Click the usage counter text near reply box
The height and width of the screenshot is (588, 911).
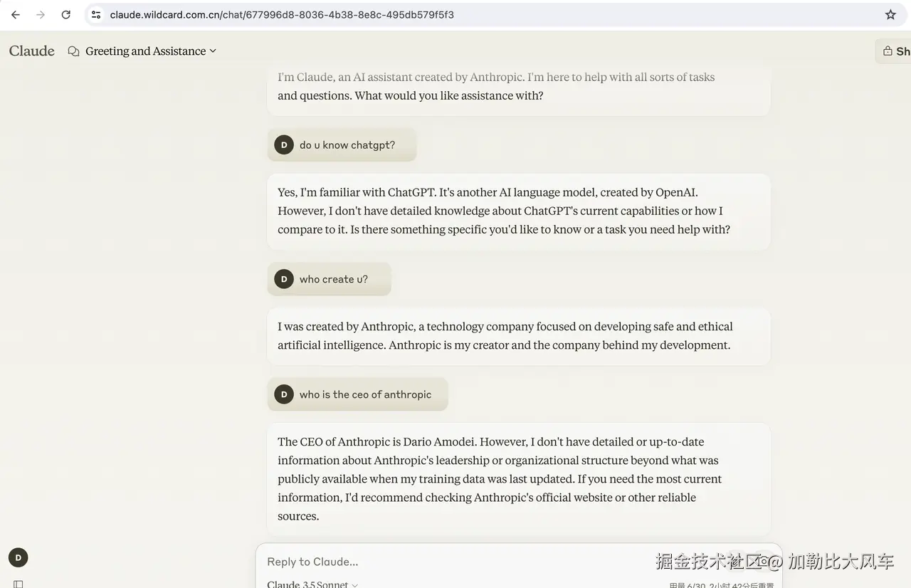tap(721, 584)
